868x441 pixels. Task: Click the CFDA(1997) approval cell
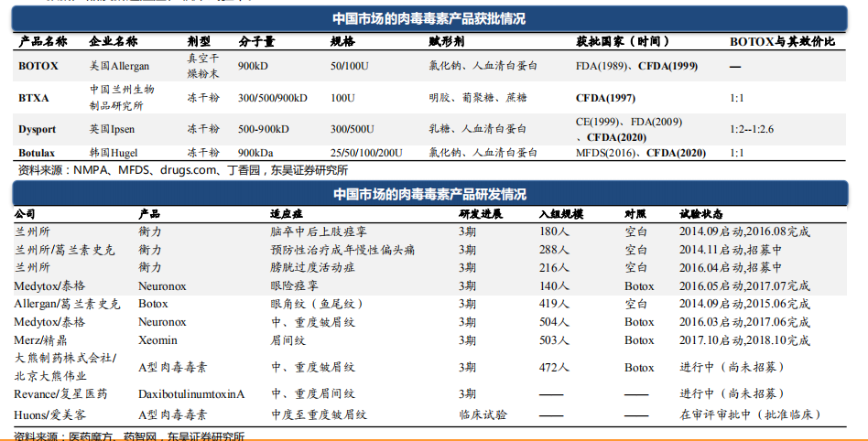click(605, 98)
